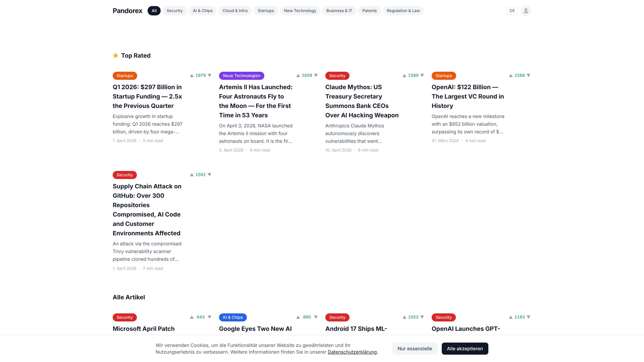Open the Supply Chain Attack on GitHub headline
The image size is (644, 362).
[x=147, y=210]
